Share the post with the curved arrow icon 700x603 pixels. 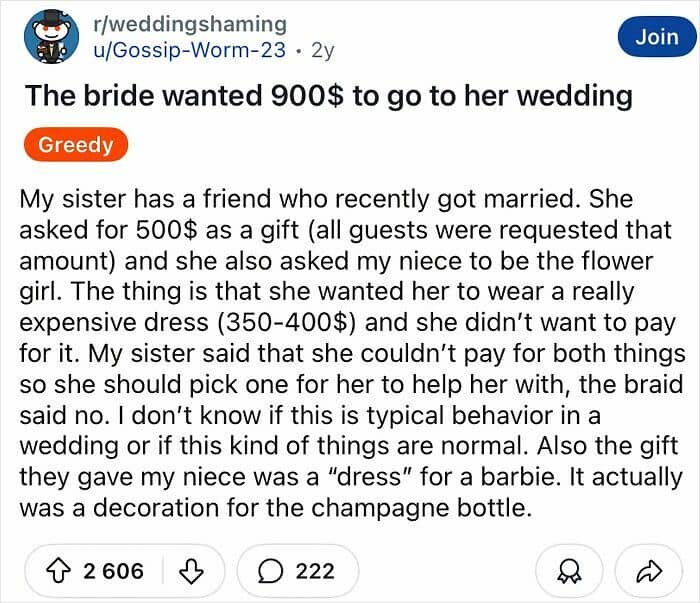(649, 571)
